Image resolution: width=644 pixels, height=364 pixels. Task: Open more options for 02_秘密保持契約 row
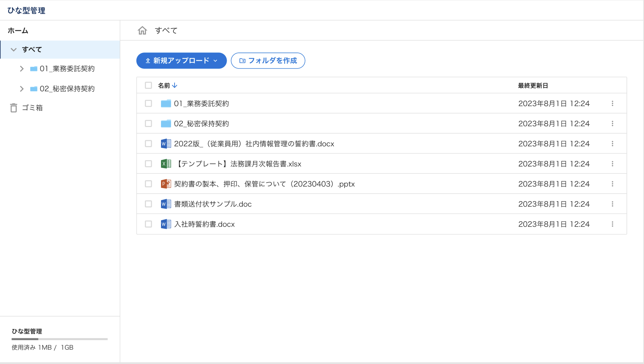click(613, 123)
